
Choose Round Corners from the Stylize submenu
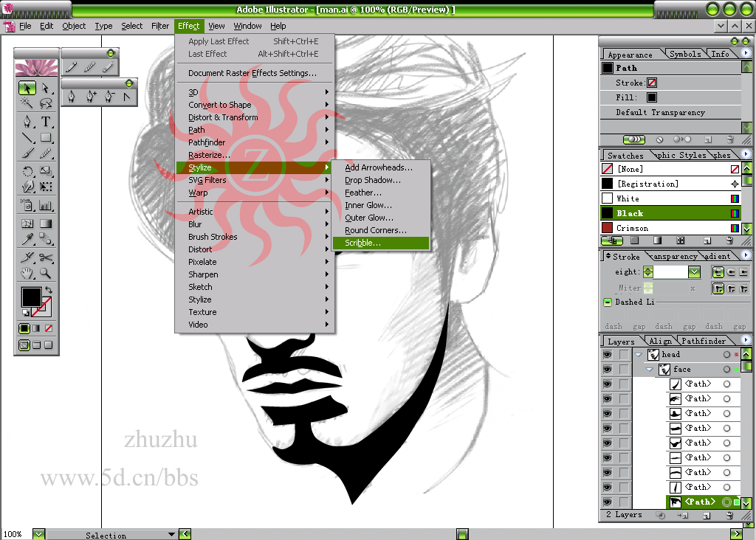tap(380, 230)
